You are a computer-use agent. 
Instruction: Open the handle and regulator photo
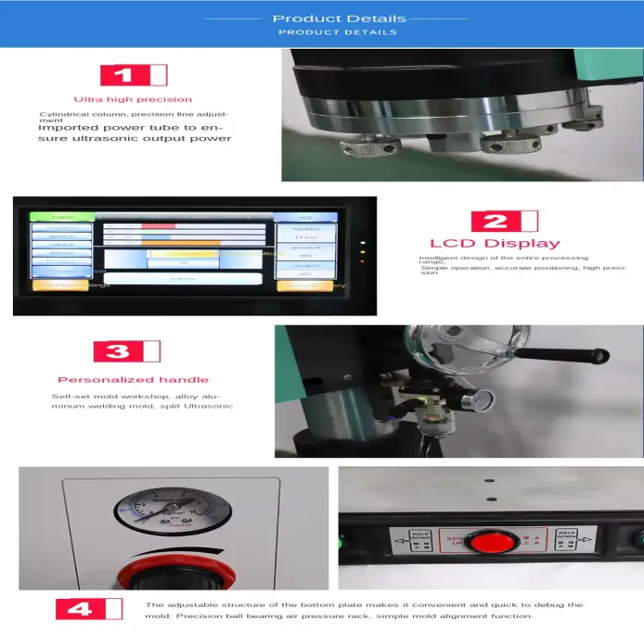pyautogui.click(x=458, y=391)
